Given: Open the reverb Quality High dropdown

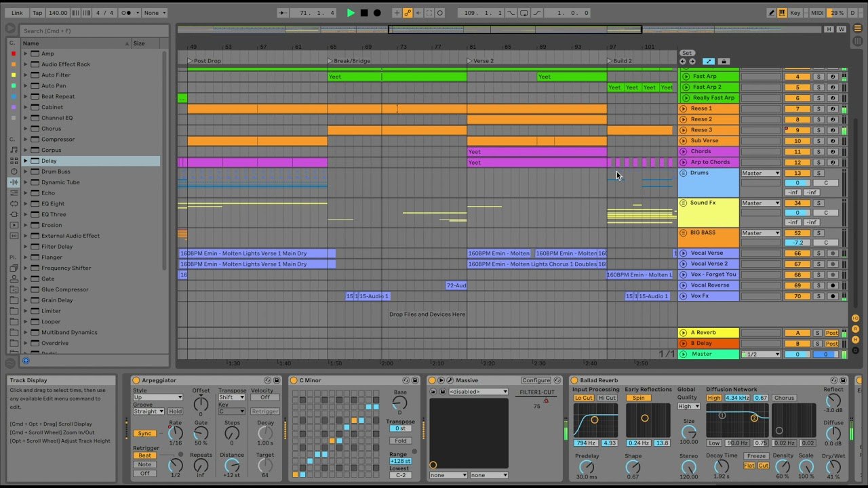Looking at the screenshot, I should pyautogui.click(x=689, y=407).
